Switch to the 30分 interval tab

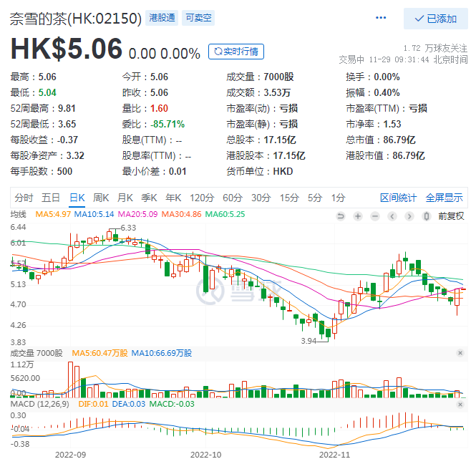coord(261,198)
